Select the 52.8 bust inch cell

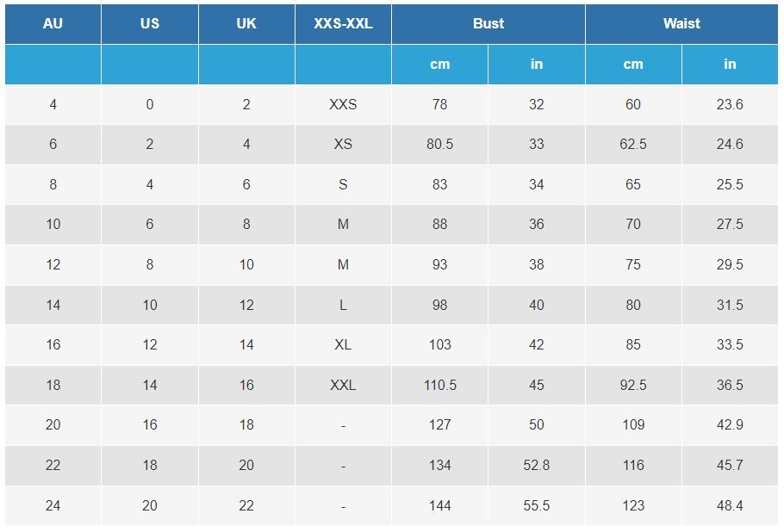537,465
